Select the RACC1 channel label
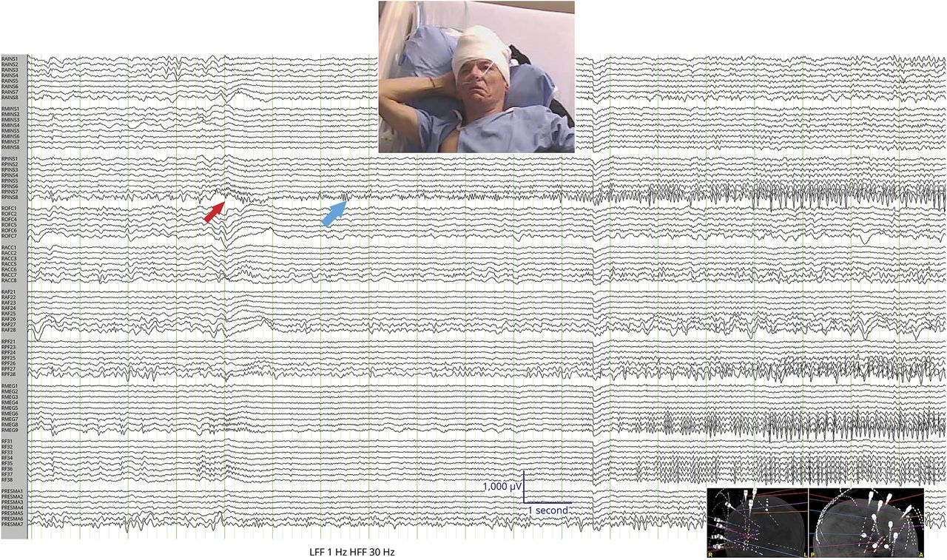Screen dimensions: 947x560 pyautogui.click(x=9, y=248)
